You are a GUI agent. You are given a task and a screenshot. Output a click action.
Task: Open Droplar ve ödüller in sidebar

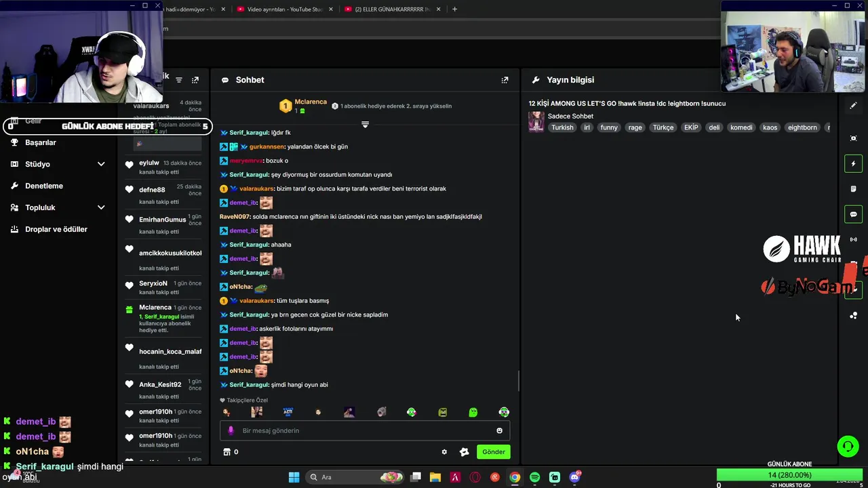click(56, 229)
